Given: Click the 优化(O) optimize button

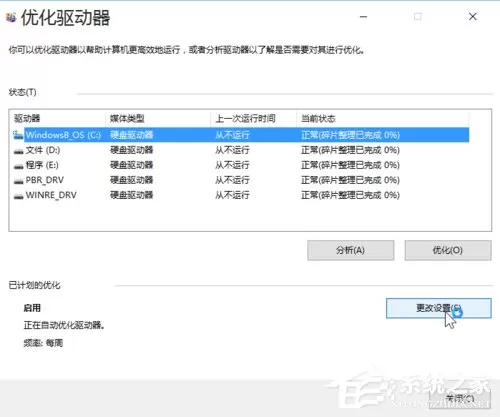Looking at the screenshot, I should 448,250.
